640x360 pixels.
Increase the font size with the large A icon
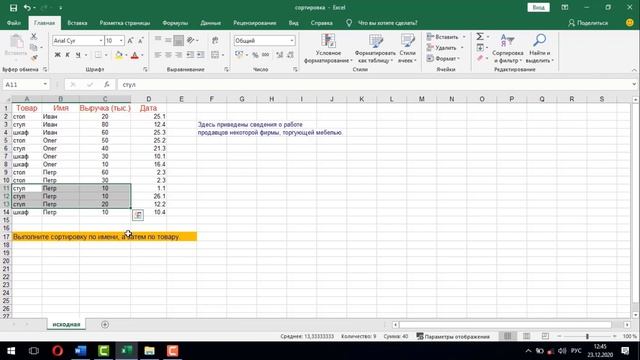130,40
